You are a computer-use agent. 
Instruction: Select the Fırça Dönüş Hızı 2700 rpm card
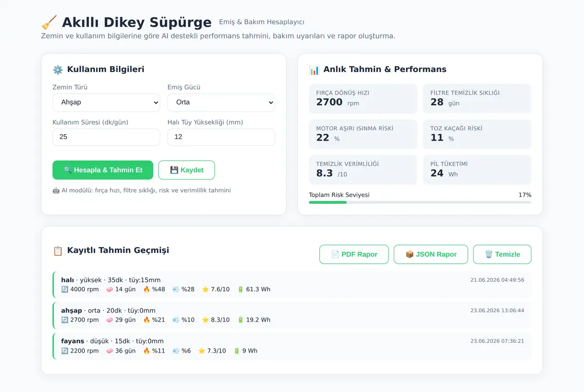coord(363,99)
